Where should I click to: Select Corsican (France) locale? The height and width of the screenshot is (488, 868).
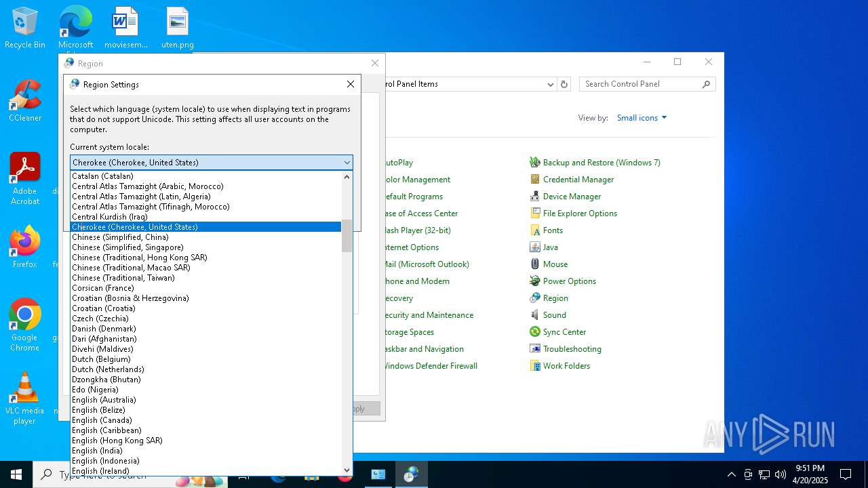206,288
